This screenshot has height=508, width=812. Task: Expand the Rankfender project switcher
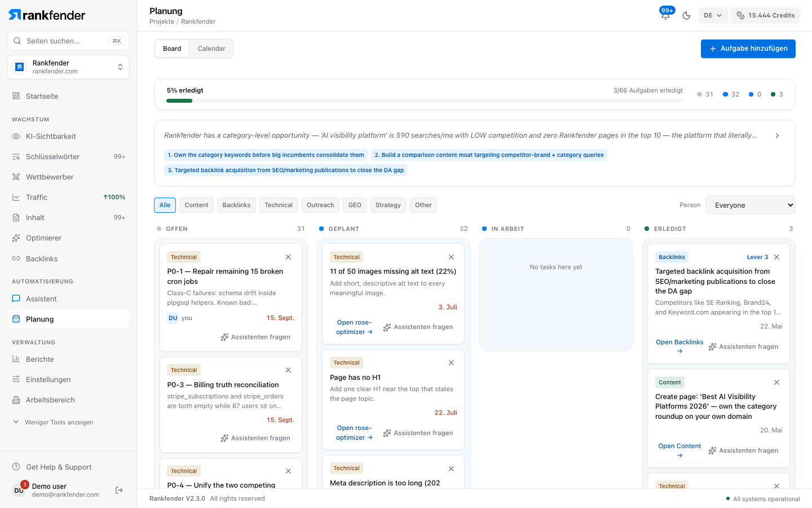(68, 67)
